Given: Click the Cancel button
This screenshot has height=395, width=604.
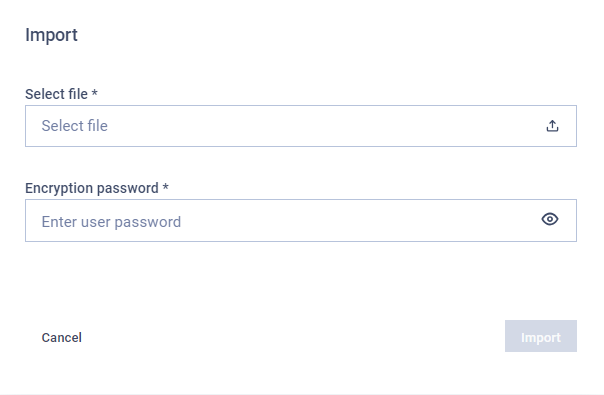Looking at the screenshot, I should pyautogui.click(x=62, y=338).
